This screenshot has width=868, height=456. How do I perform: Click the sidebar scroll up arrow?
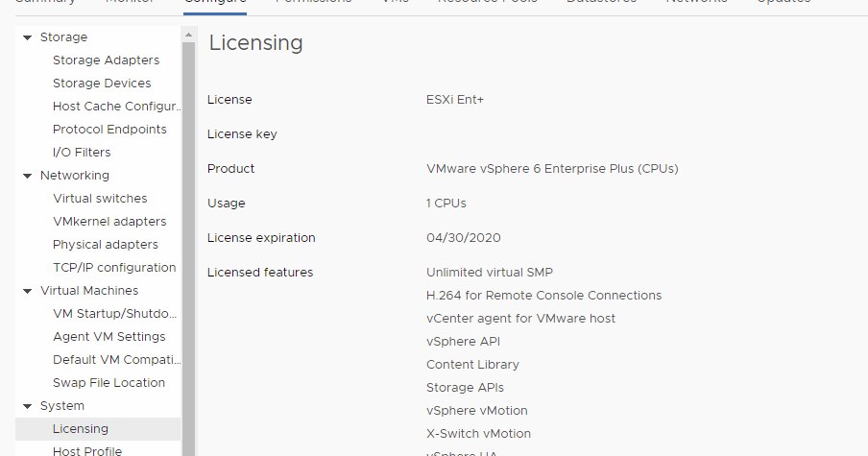coord(188,35)
